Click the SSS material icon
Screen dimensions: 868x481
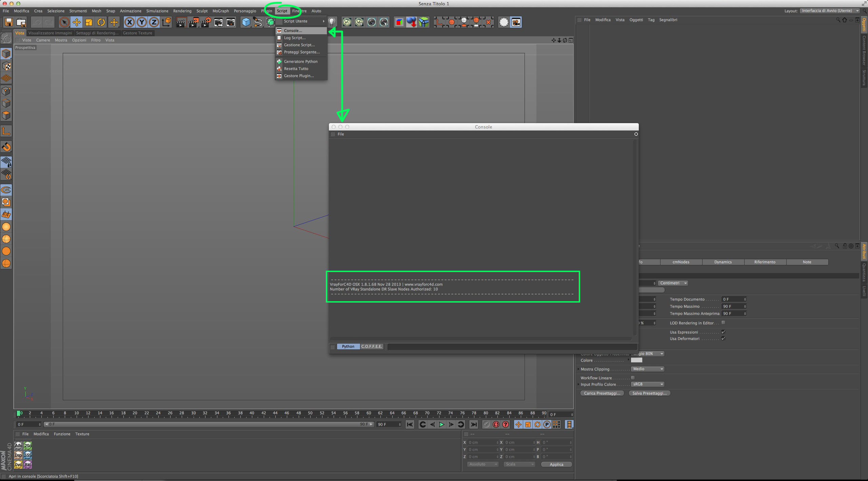point(28,455)
